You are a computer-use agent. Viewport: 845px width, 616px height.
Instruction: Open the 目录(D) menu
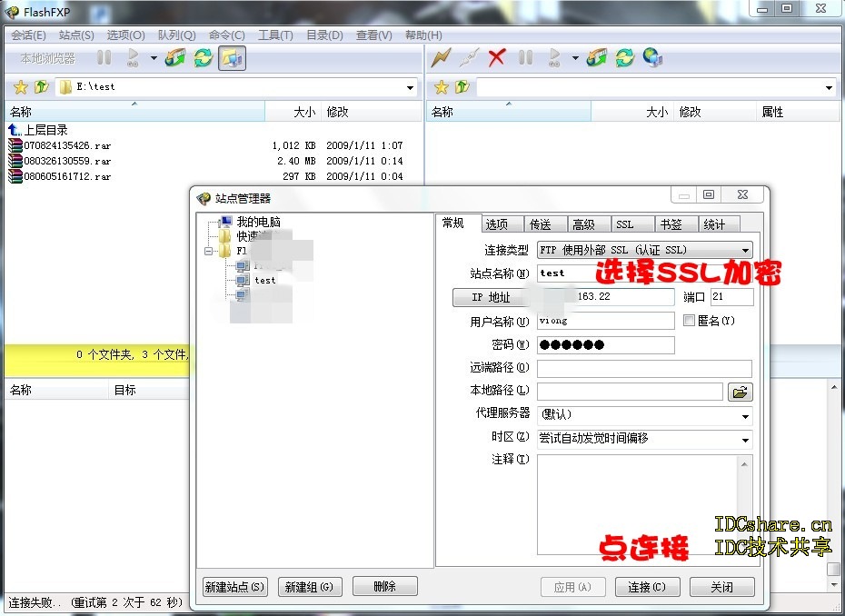324,35
